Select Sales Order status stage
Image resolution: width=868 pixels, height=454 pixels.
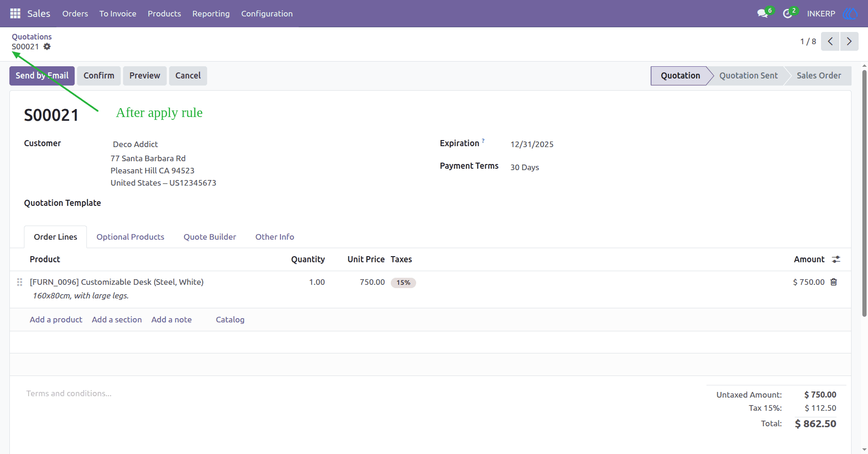(x=819, y=76)
